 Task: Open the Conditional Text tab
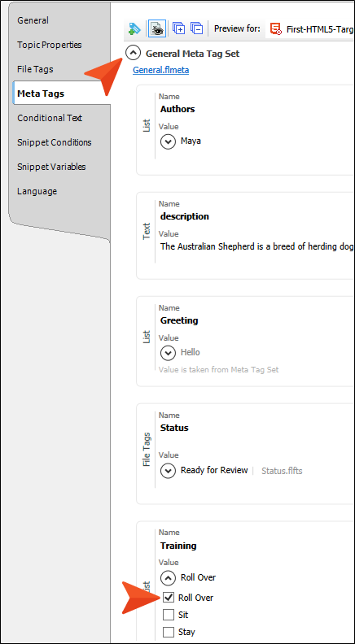[50, 118]
